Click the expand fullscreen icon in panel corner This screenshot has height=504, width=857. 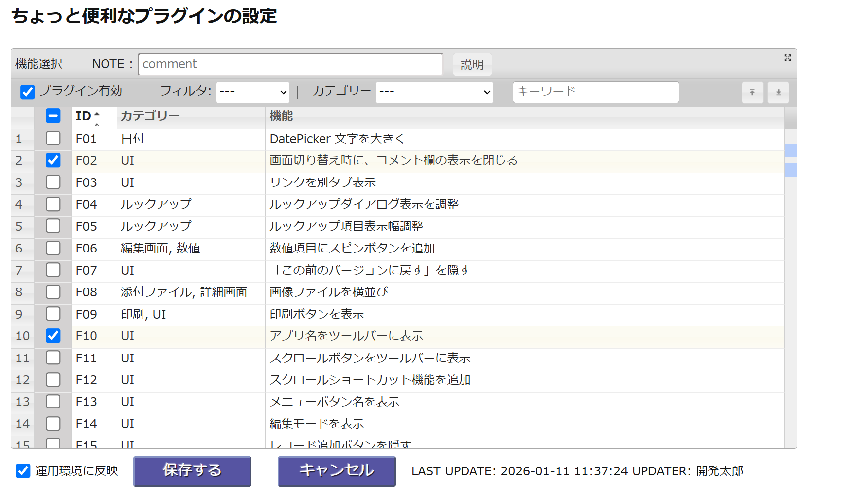coord(787,58)
